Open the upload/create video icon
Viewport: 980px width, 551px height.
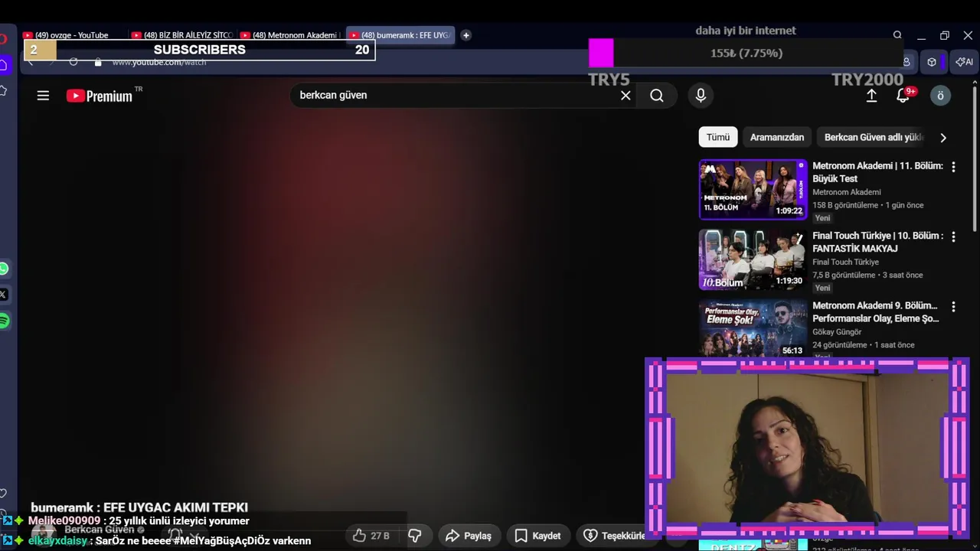[x=871, y=96]
